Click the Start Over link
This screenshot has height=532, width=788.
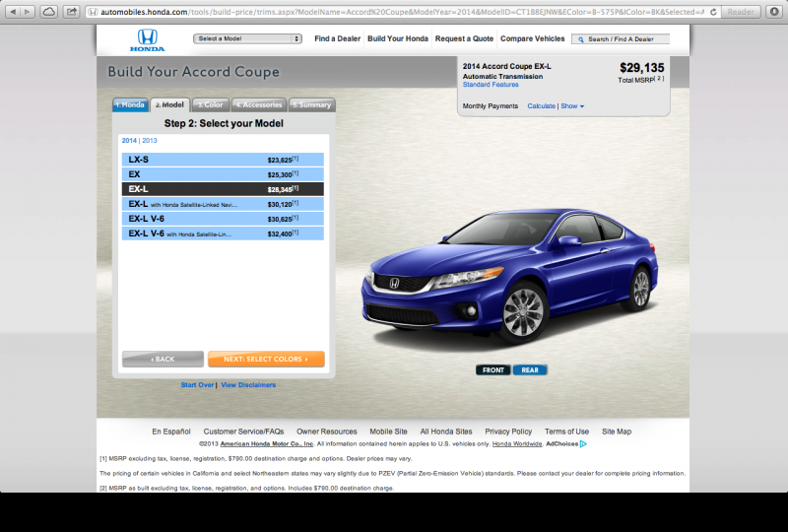coord(198,385)
